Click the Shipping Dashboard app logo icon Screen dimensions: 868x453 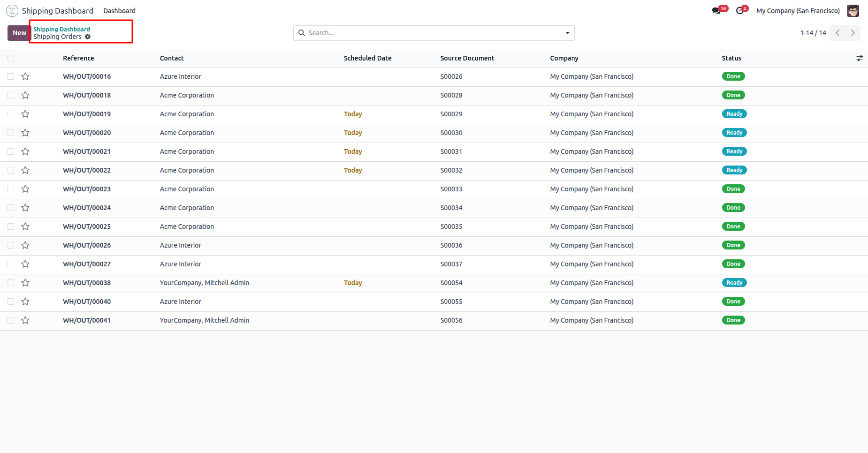[x=12, y=11]
